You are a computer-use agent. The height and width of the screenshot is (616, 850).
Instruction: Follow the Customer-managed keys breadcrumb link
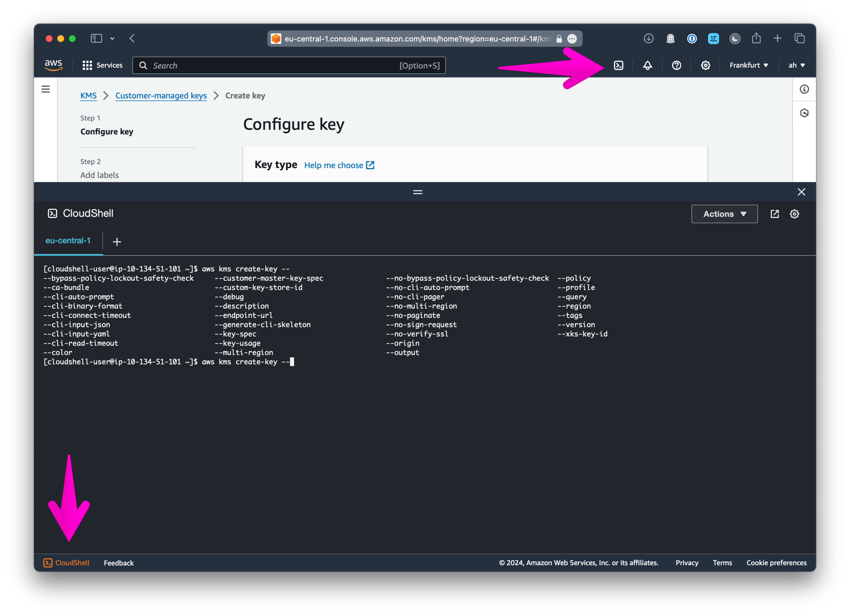point(161,96)
